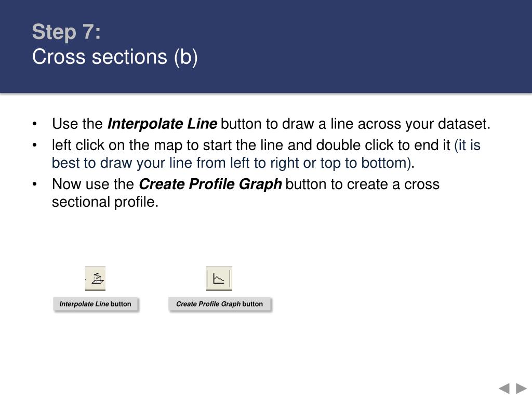532x399 pixels.
Task: Click the 'sectional profile.' text line
Action: pos(105,202)
